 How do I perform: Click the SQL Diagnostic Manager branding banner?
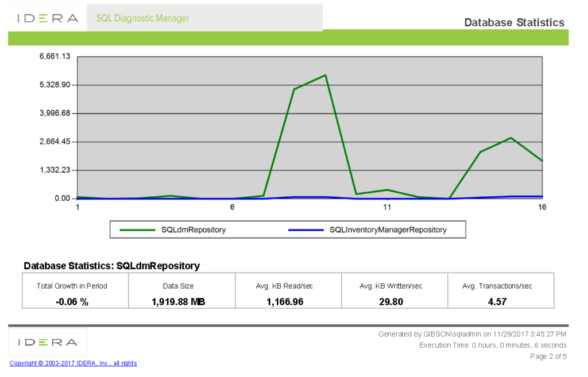(142, 18)
